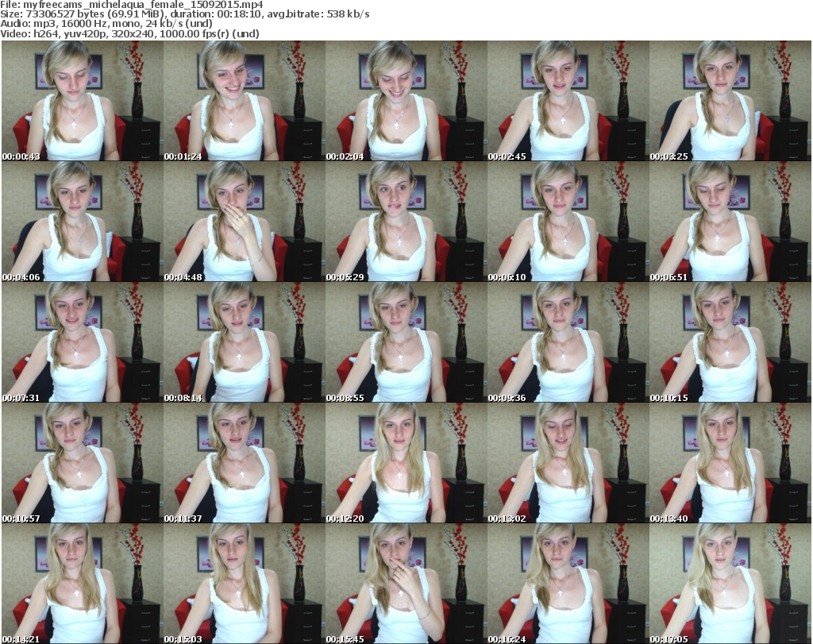This screenshot has width=813, height=644.
Task: Select the frame marked 00:01:24
Action: 245,101
